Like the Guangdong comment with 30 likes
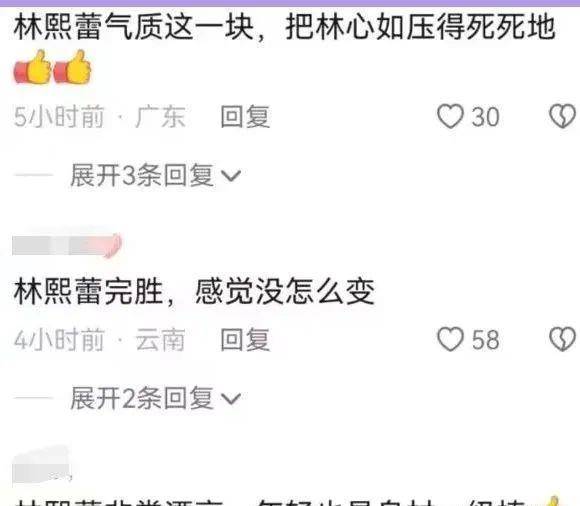 [450, 117]
